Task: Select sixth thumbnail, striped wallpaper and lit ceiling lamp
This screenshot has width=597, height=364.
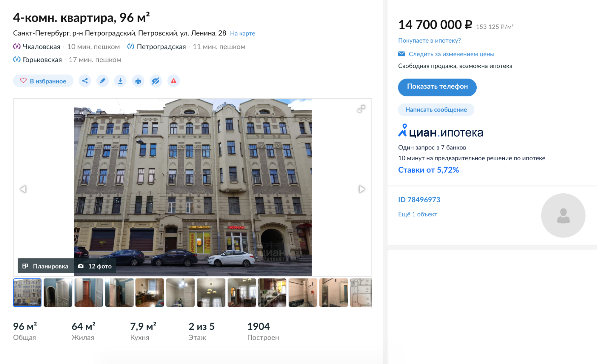Action: (180, 292)
